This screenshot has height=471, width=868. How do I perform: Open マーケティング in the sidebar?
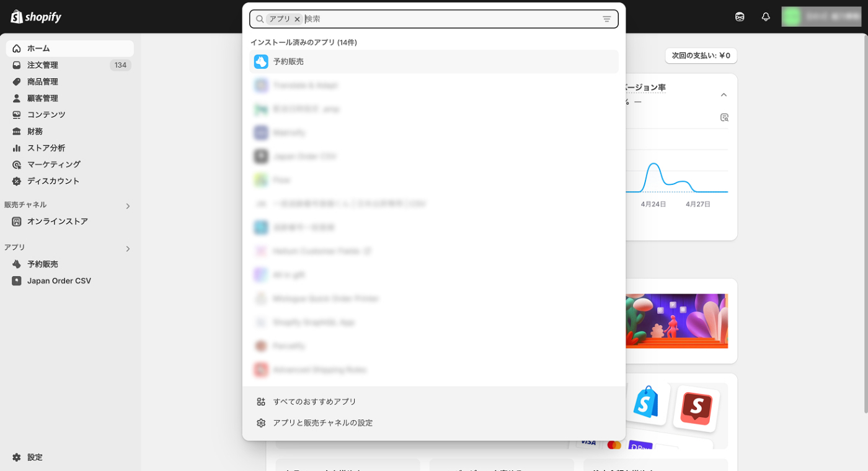(x=70, y=164)
